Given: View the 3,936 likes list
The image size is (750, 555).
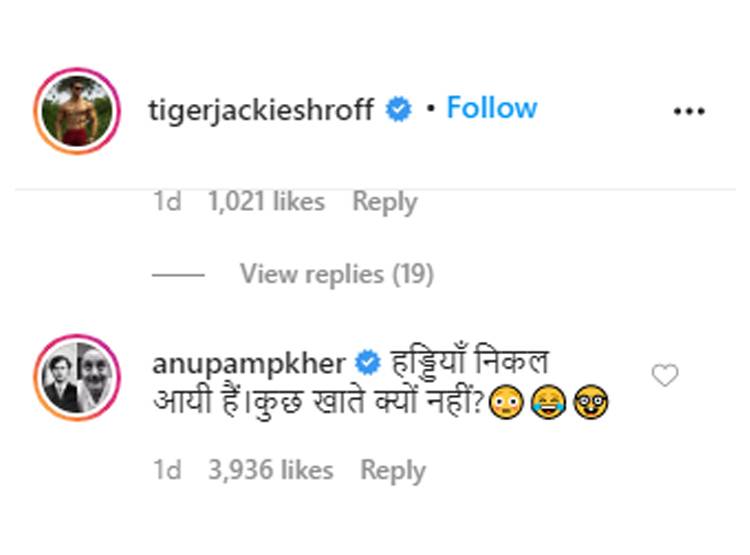Looking at the screenshot, I should click(271, 470).
